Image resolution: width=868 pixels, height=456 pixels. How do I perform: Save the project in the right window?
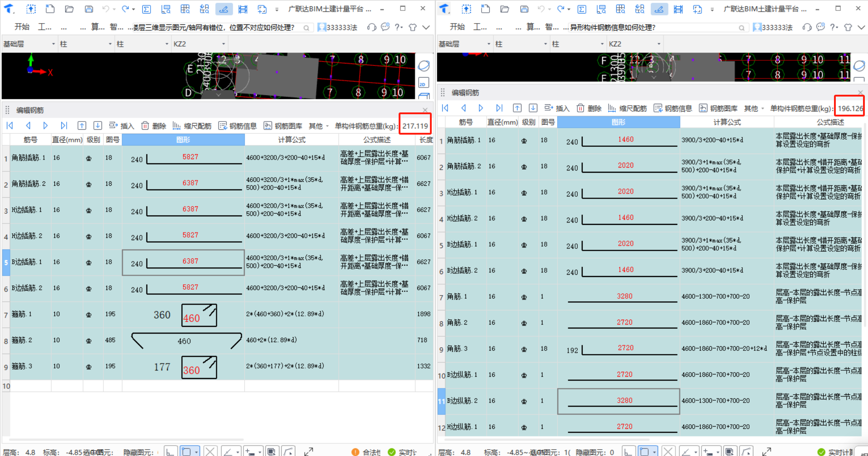[524, 9]
